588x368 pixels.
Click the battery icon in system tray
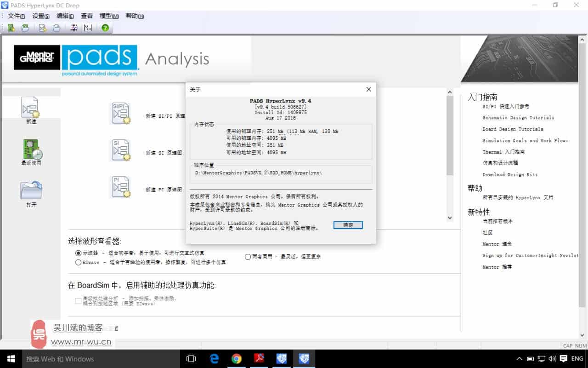(x=531, y=359)
